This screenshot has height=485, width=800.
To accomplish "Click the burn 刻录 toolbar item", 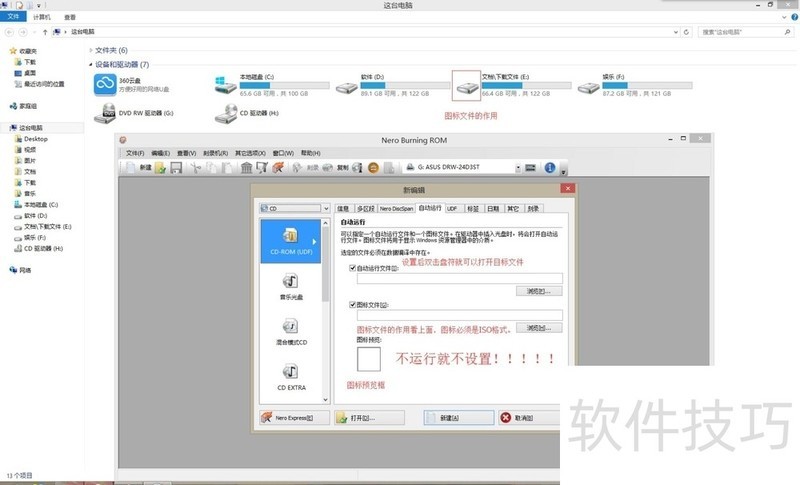I will pyautogui.click(x=306, y=167).
